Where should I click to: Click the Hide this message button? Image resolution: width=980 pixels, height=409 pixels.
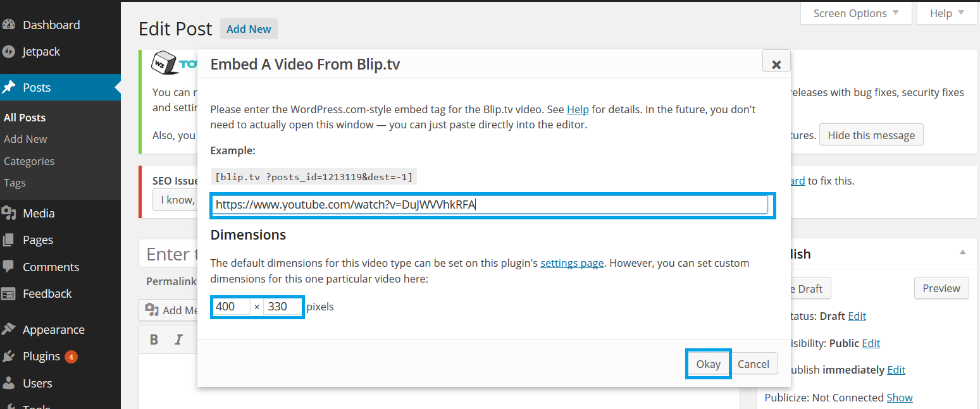click(x=871, y=135)
